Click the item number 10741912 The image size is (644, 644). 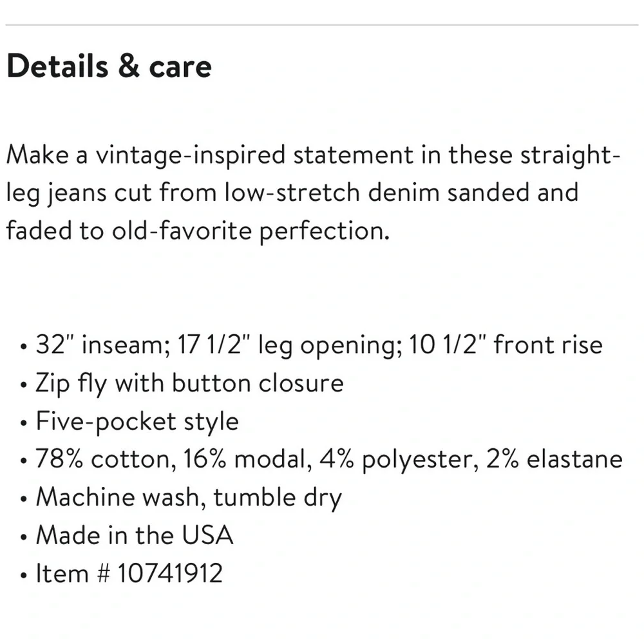(169, 573)
